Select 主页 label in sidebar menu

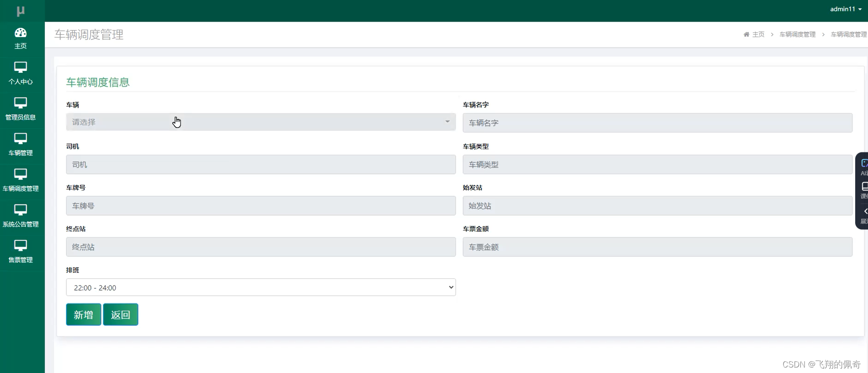tap(21, 46)
